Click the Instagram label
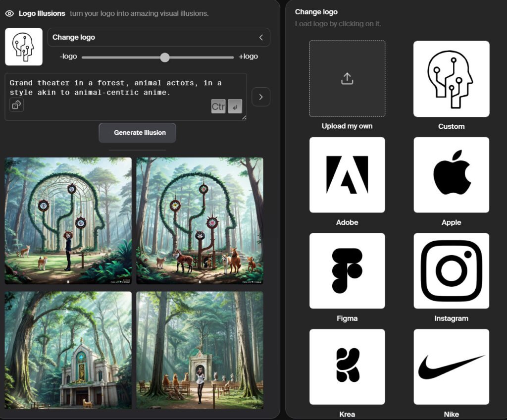507x420 pixels. 452,318
